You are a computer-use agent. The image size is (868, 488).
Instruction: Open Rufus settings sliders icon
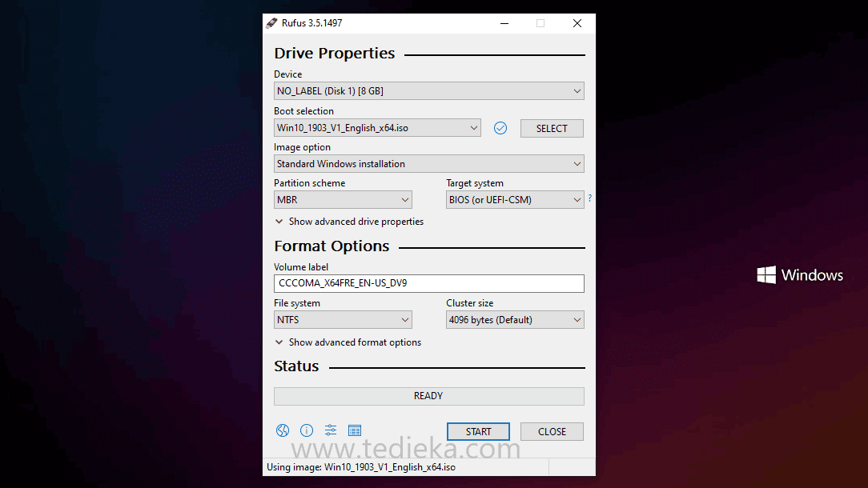pyautogui.click(x=331, y=430)
